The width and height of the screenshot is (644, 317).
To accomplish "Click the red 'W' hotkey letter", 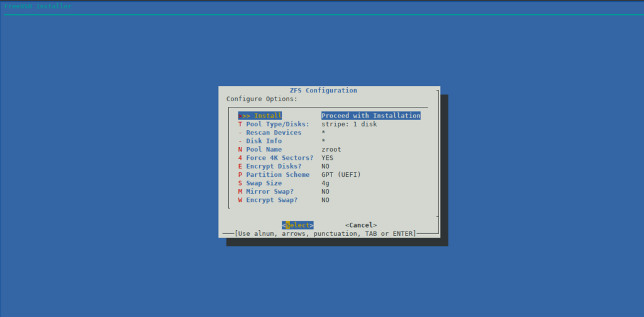I will tap(240, 200).
